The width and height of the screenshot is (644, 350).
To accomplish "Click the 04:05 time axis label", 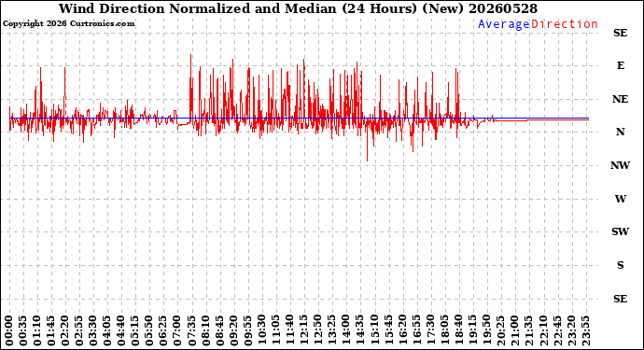I will click(107, 330).
